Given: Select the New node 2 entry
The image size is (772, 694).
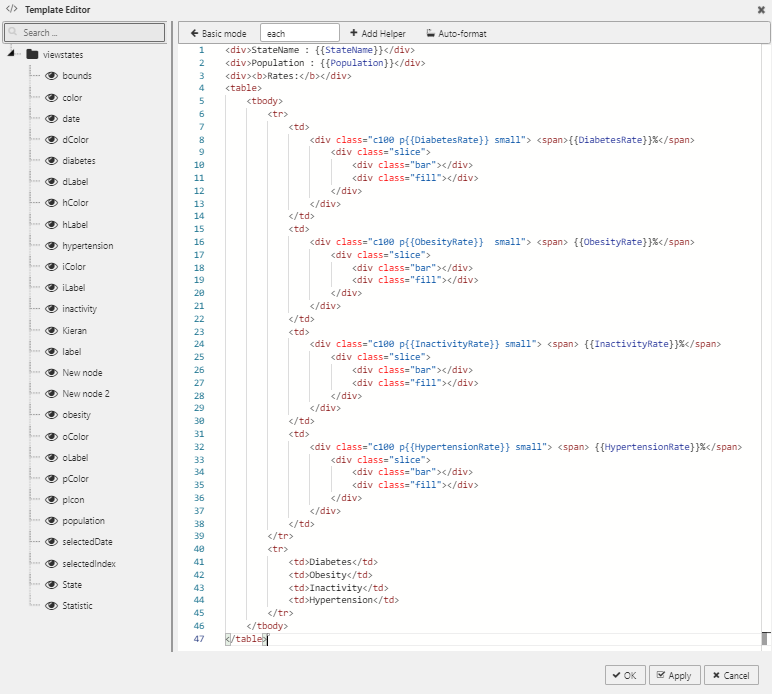Looking at the screenshot, I should click(86, 394).
